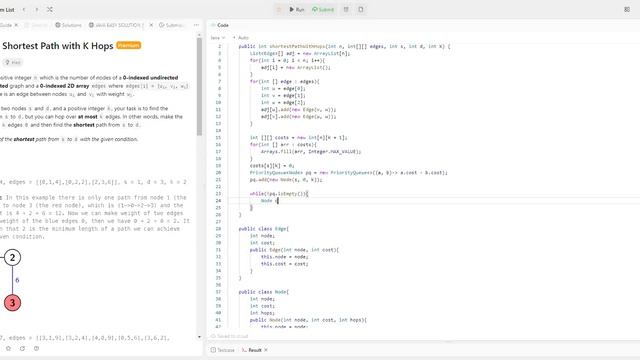Open the Java language dropdown
This screenshot has width=640, height=360.
pos(218,38)
